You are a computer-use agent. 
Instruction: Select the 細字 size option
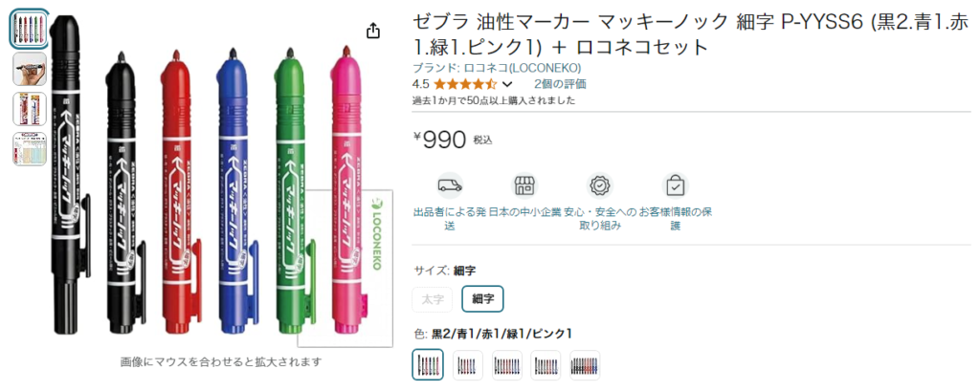click(x=482, y=299)
